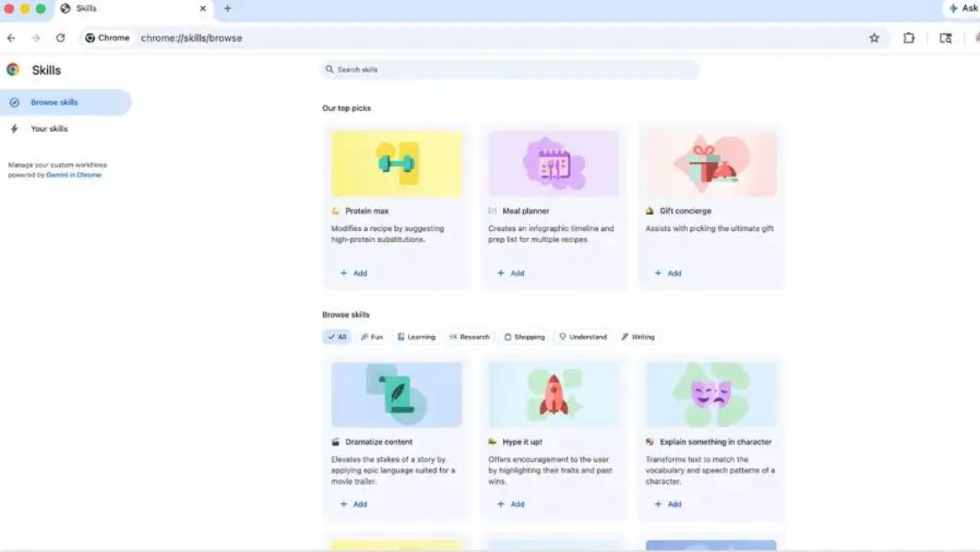The width and height of the screenshot is (980, 552).
Task: Click the bookmark star in the address bar
Action: point(873,38)
